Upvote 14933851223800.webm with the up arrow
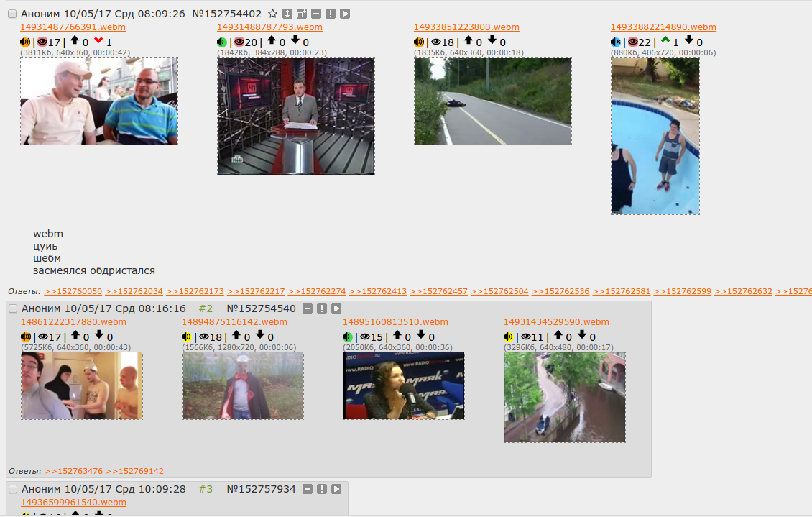812x517 pixels. click(x=468, y=40)
